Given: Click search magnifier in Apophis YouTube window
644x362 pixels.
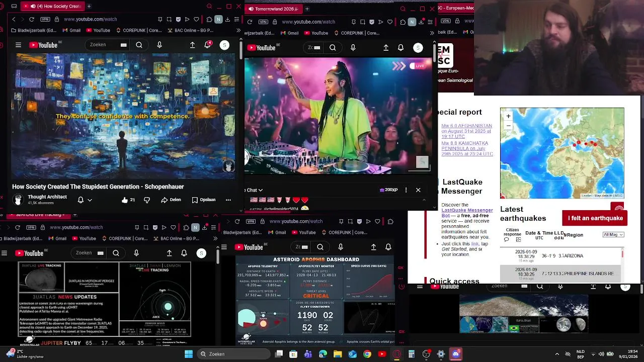Looking at the screenshot, I should tap(320, 247).
